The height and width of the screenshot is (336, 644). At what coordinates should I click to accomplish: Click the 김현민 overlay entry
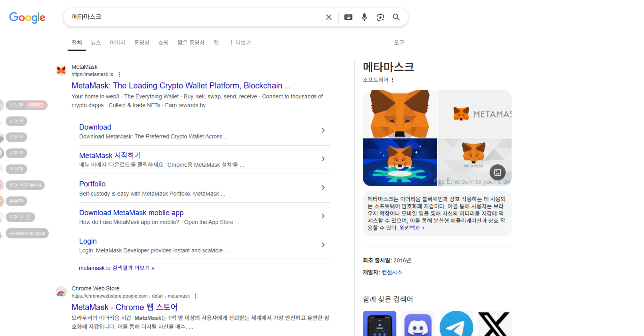tap(17, 153)
